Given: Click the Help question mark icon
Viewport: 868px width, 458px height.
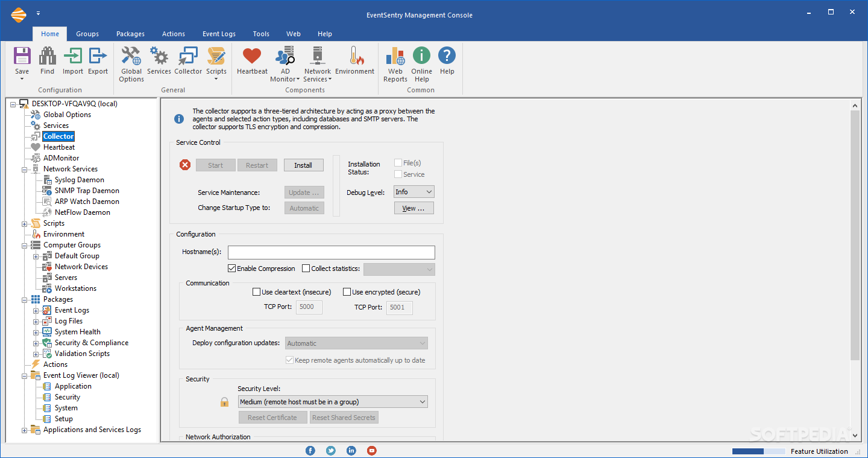Looking at the screenshot, I should point(447,56).
